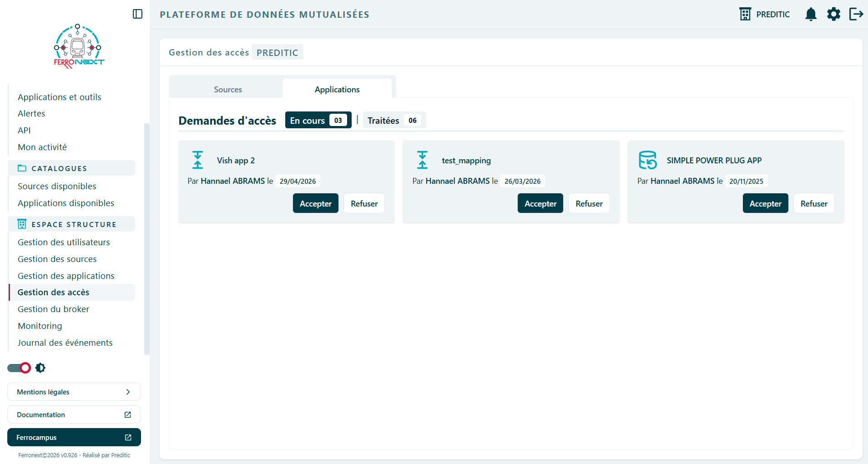Click the date 29/04/2026
This screenshot has height=464, width=868.
point(298,181)
